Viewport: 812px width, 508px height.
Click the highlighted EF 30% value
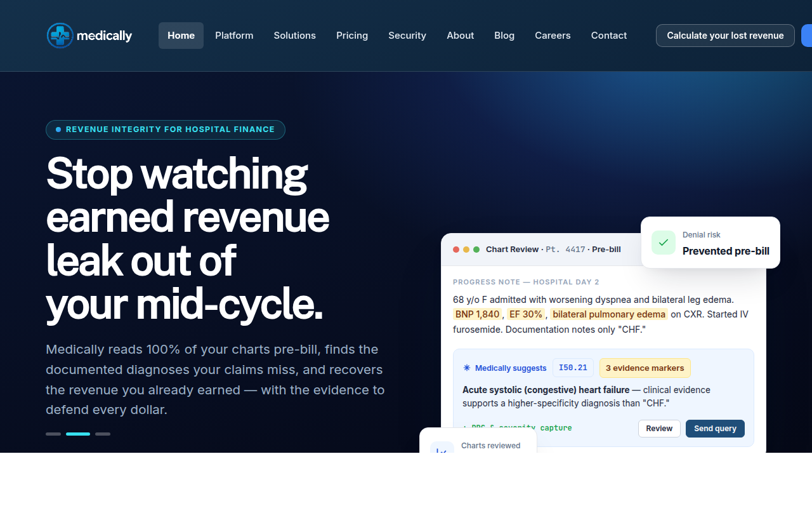[x=525, y=314]
